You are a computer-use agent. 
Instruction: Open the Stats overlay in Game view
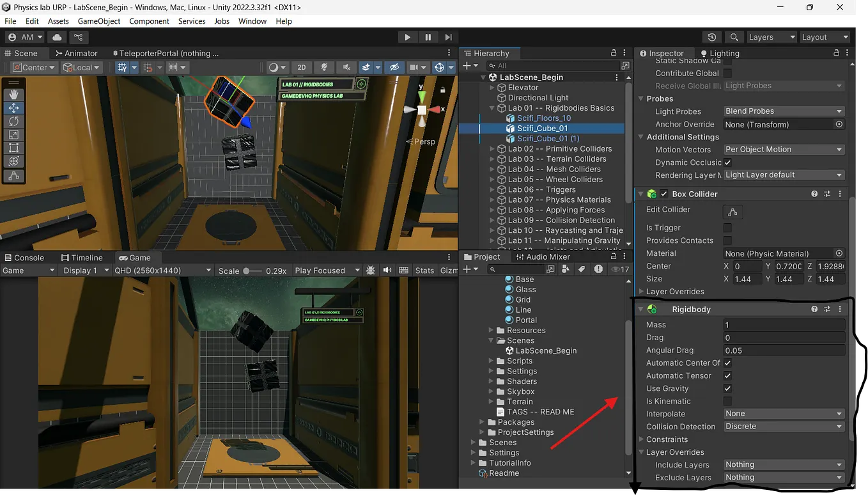coord(424,270)
